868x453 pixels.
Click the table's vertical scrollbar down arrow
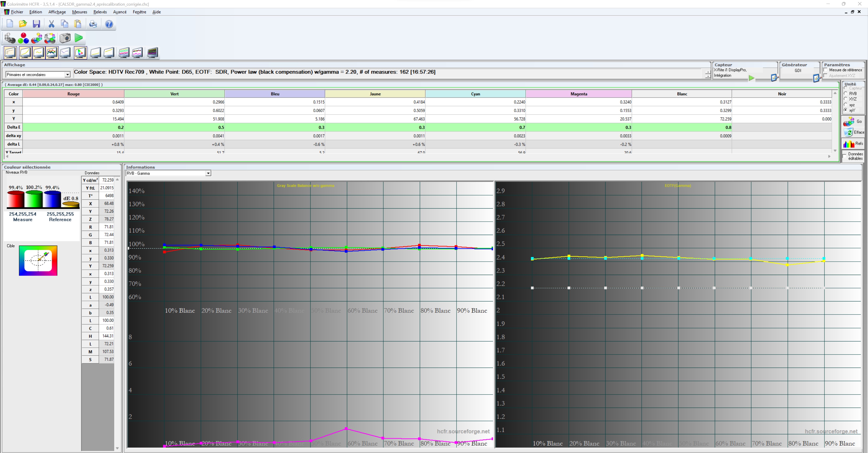(x=835, y=150)
